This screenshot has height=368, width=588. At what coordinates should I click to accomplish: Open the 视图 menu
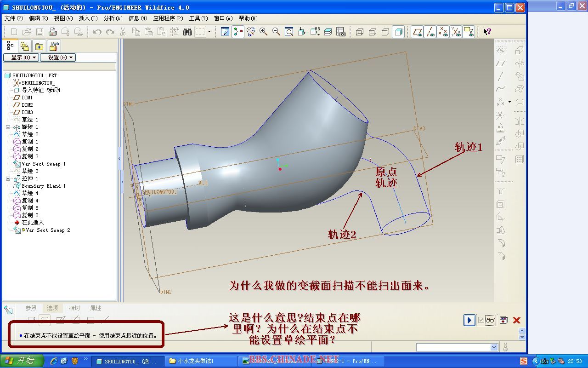(63, 18)
